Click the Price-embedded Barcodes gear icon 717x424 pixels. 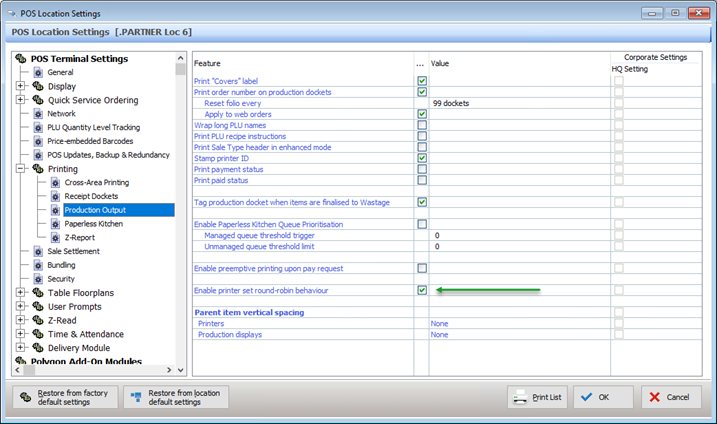pos(38,141)
